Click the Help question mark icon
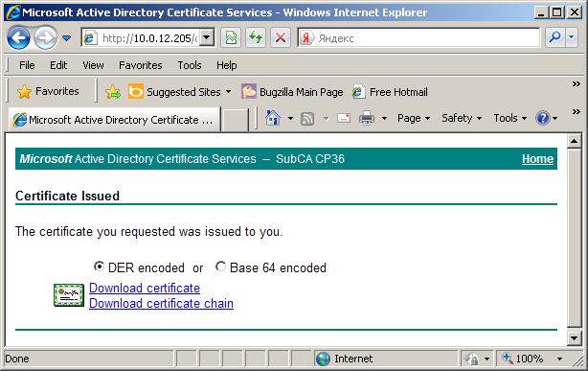588x371 pixels. (x=543, y=118)
